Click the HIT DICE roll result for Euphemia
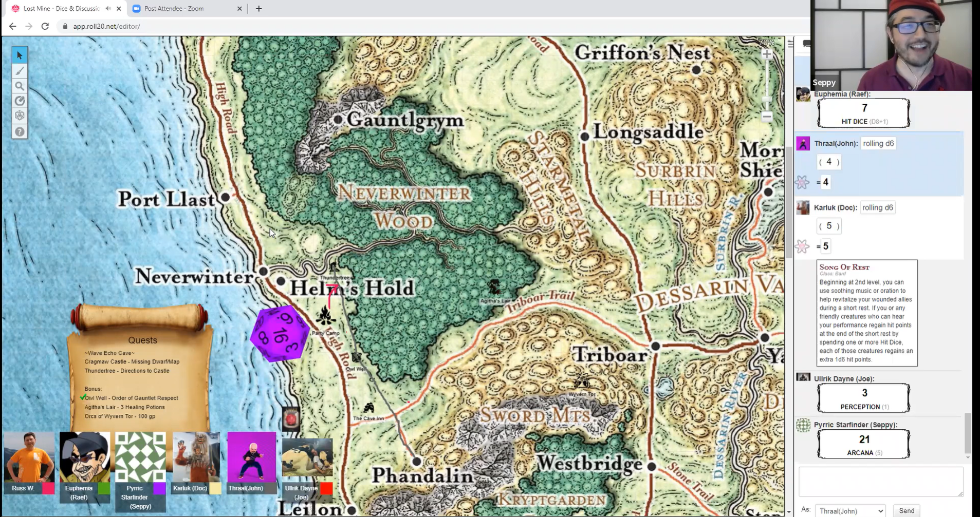The height and width of the screenshot is (517, 980). pyautogui.click(x=864, y=113)
